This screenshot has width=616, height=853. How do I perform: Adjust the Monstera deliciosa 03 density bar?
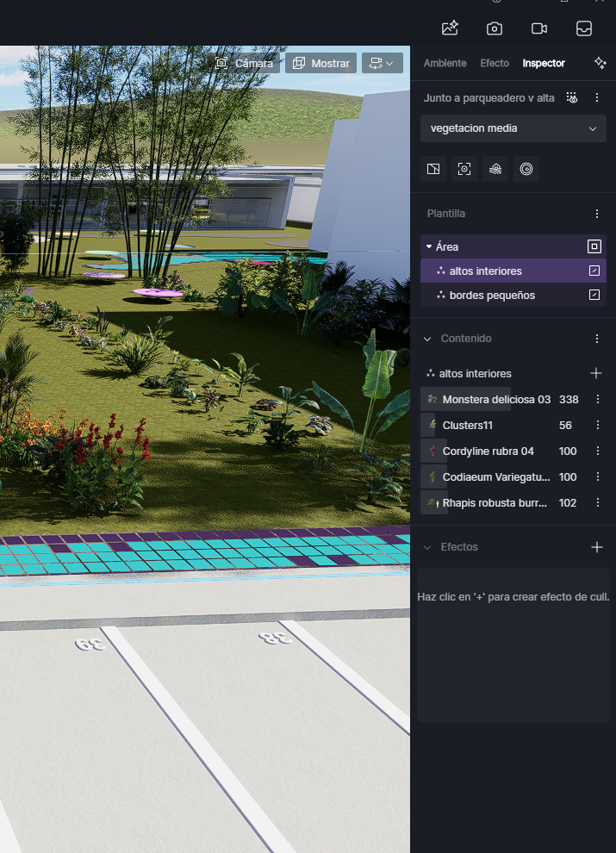point(466,399)
